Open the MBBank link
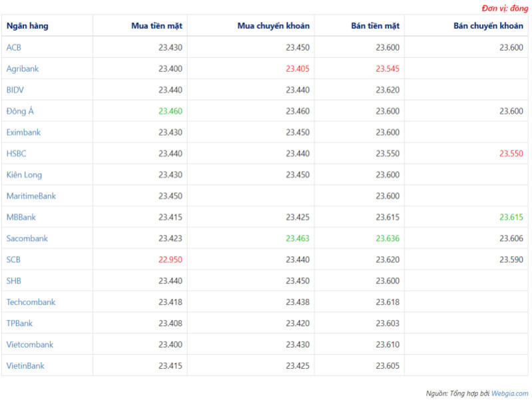532x400 pixels. [21, 217]
